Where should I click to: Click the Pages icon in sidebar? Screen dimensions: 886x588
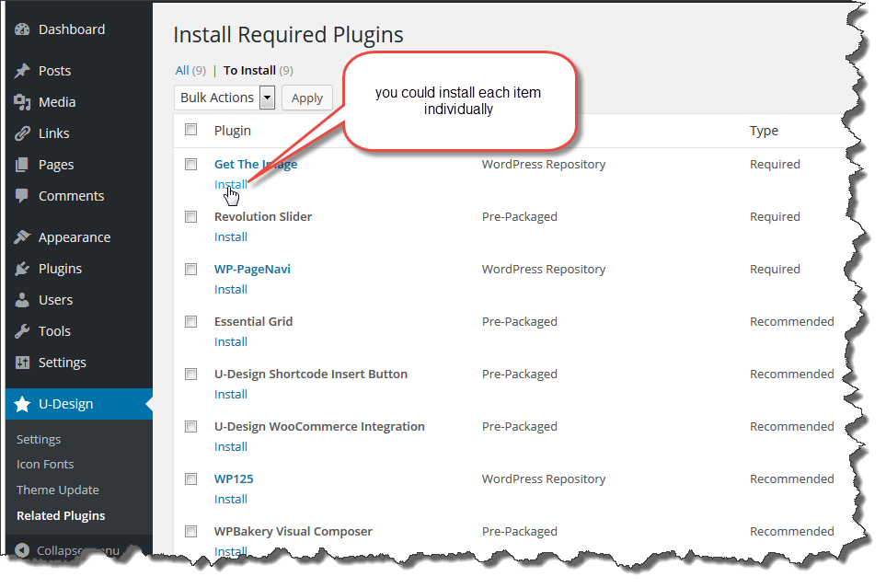pyautogui.click(x=22, y=165)
